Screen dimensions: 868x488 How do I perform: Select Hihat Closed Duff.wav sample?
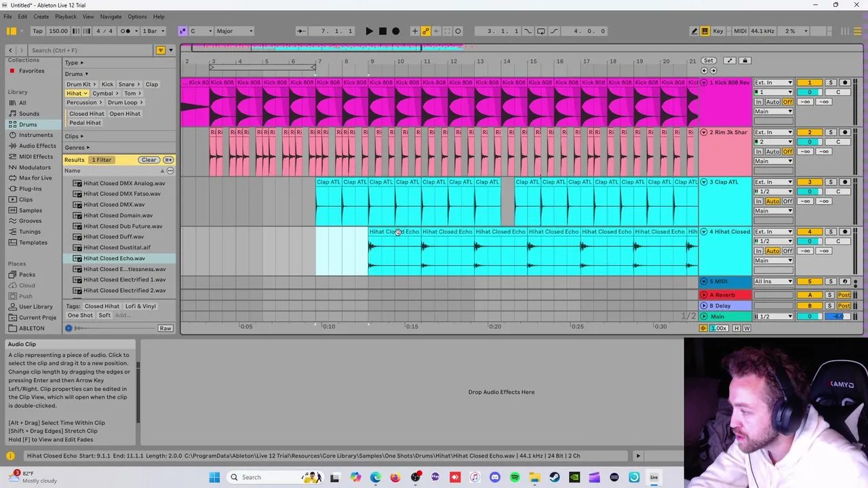pyautogui.click(x=113, y=237)
